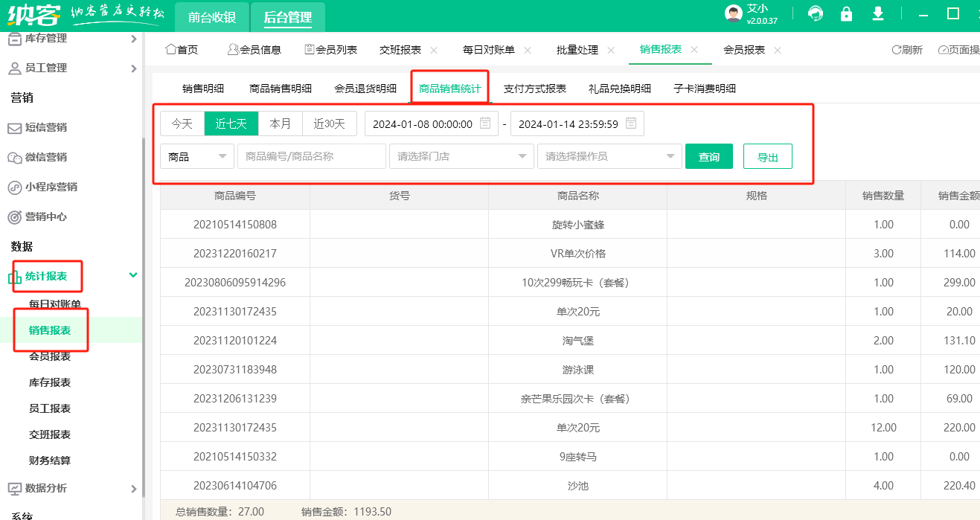The height and width of the screenshot is (520, 980).
Task: Close the 交班报表 tab
Action: tap(434, 50)
